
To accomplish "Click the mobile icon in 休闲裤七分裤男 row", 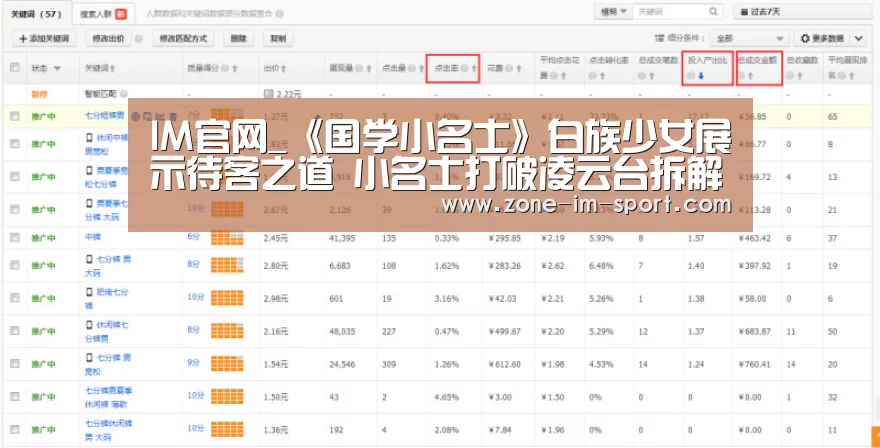I will [89, 325].
